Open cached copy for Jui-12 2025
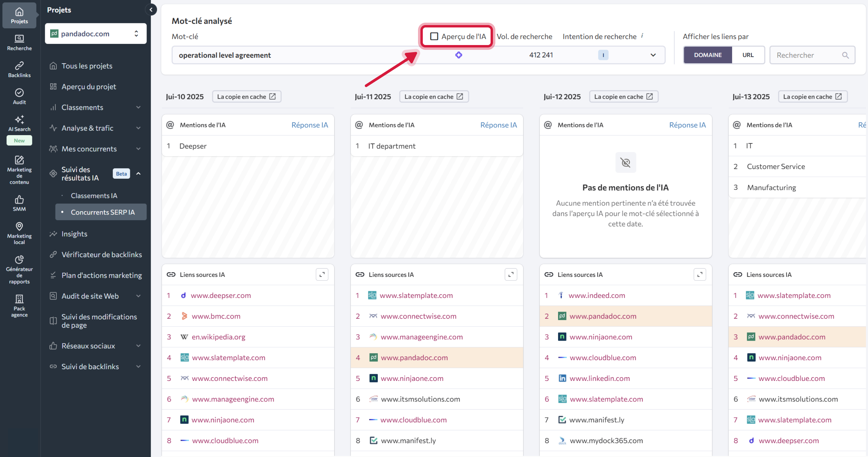 pyautogui.click(x=623, y=97)
